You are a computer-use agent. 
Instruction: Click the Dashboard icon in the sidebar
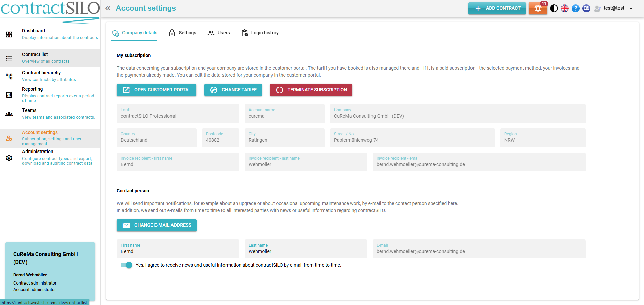[x=9, y=34]
